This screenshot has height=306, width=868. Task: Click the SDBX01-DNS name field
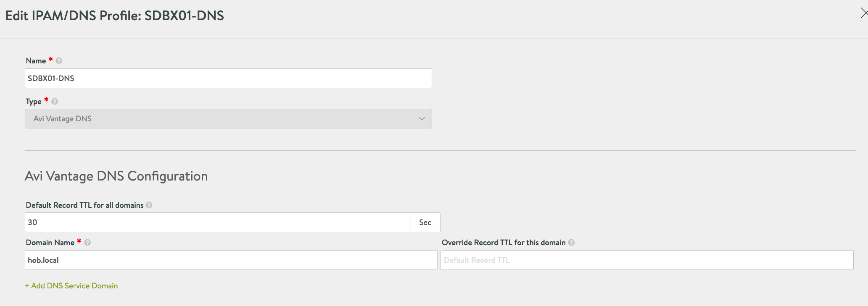(x=228, y=78)
